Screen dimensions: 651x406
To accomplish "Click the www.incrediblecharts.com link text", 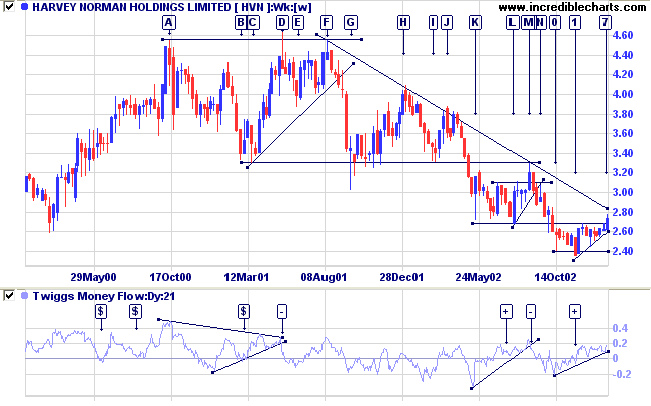I will point(572,7).
